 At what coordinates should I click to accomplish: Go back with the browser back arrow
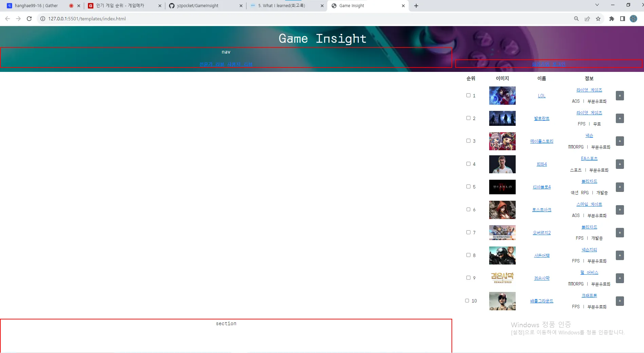(x=7, y=19)
